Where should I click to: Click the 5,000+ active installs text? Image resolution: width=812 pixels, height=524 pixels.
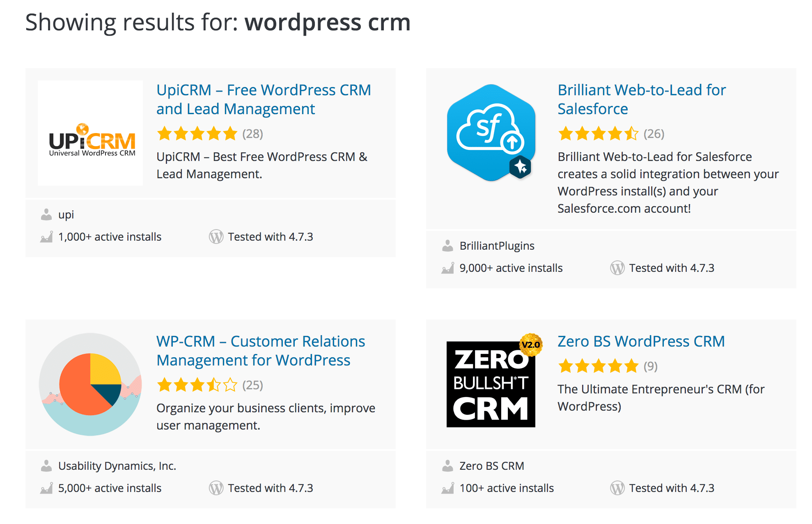[x=110, y=488]
